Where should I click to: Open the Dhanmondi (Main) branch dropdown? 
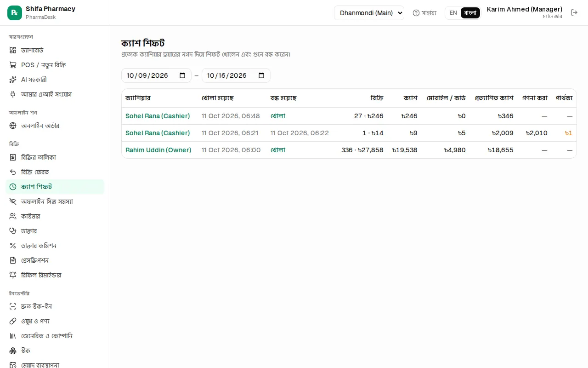369,13
